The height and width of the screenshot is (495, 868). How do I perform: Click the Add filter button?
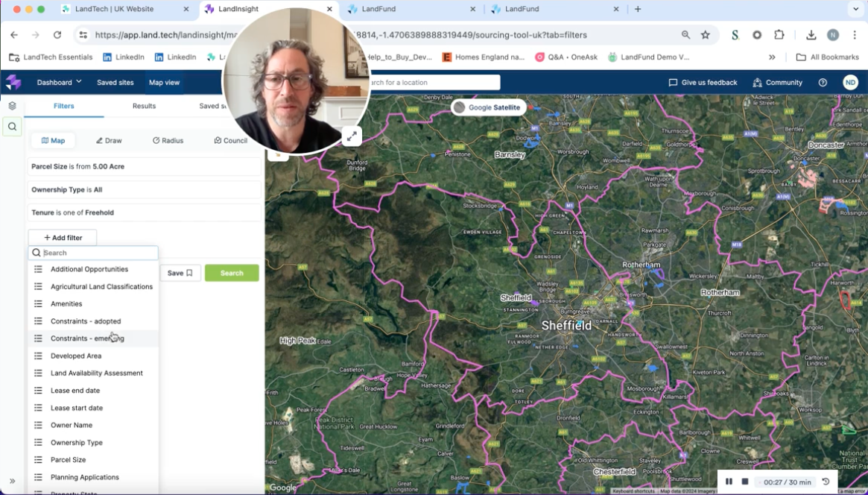tap(63, 238)
